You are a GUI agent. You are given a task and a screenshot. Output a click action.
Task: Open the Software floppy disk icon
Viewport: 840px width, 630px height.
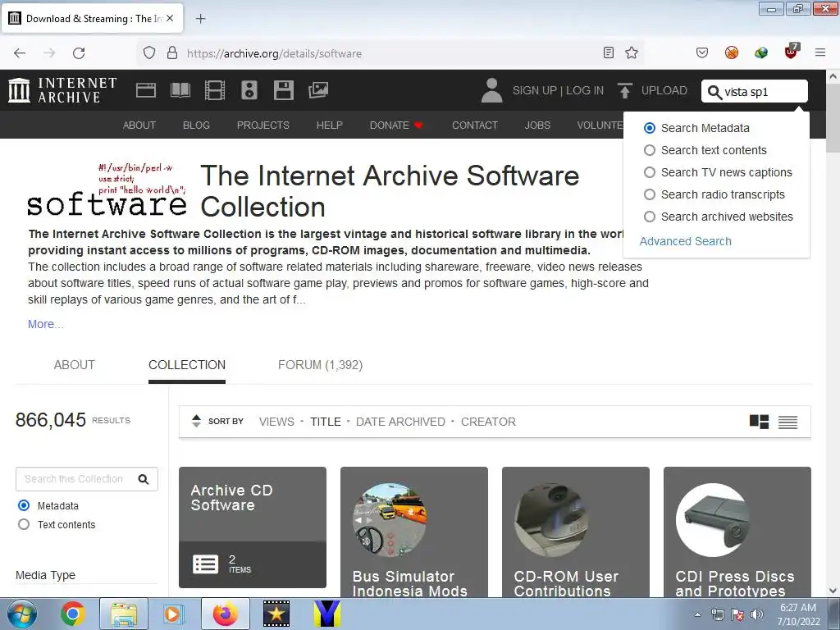(x=283, y=90)
